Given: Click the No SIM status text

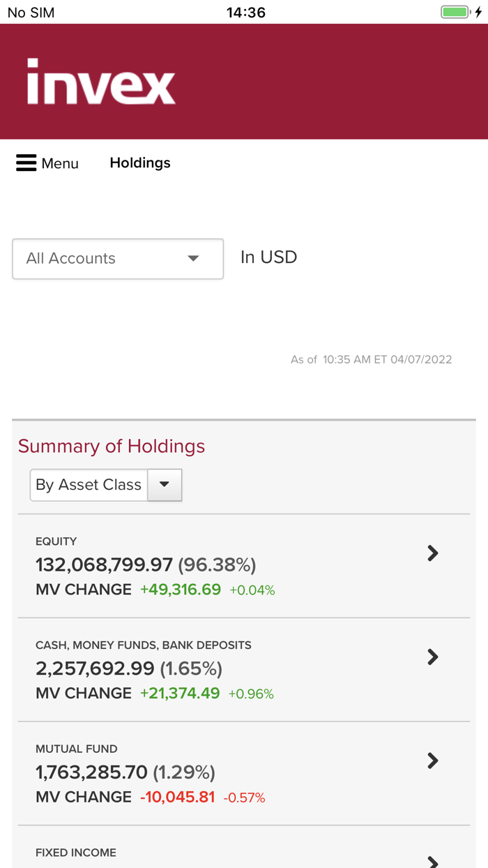Looking at the screenshot, I should pos(29,11).
